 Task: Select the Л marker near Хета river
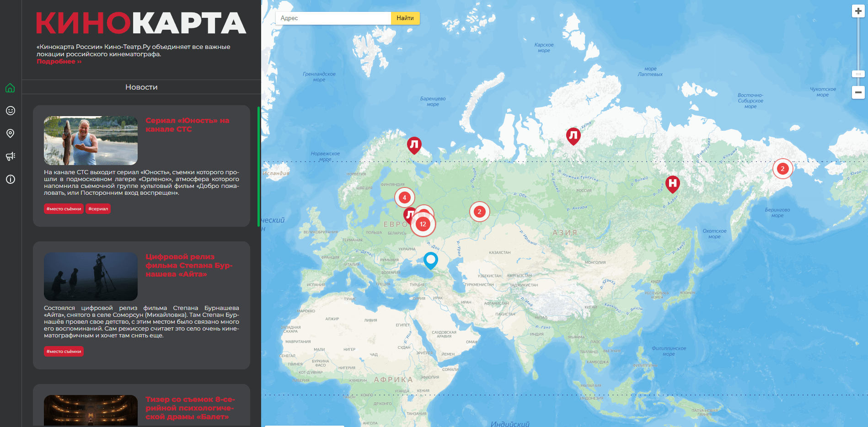pos(573,136)
